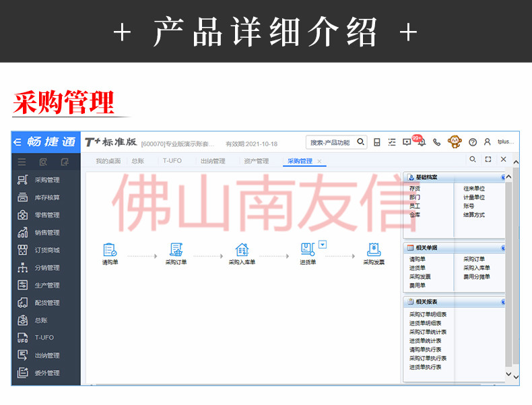This screenshot has width=532, height=405.
Task: Click the 进货单 workflow icon
Action: coord(308,249)
